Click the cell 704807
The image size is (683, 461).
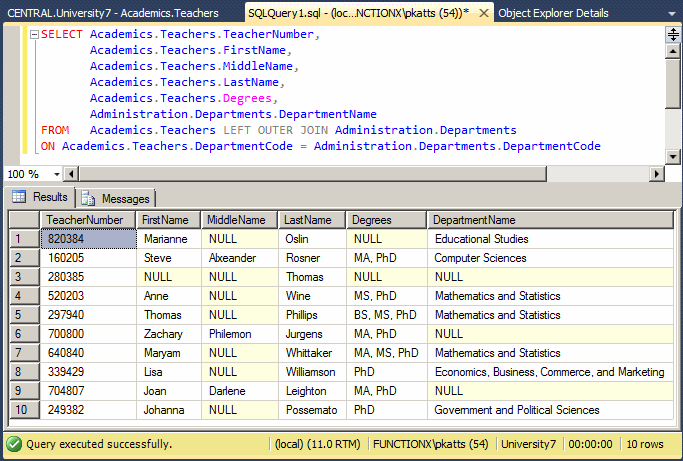point(88,391)
